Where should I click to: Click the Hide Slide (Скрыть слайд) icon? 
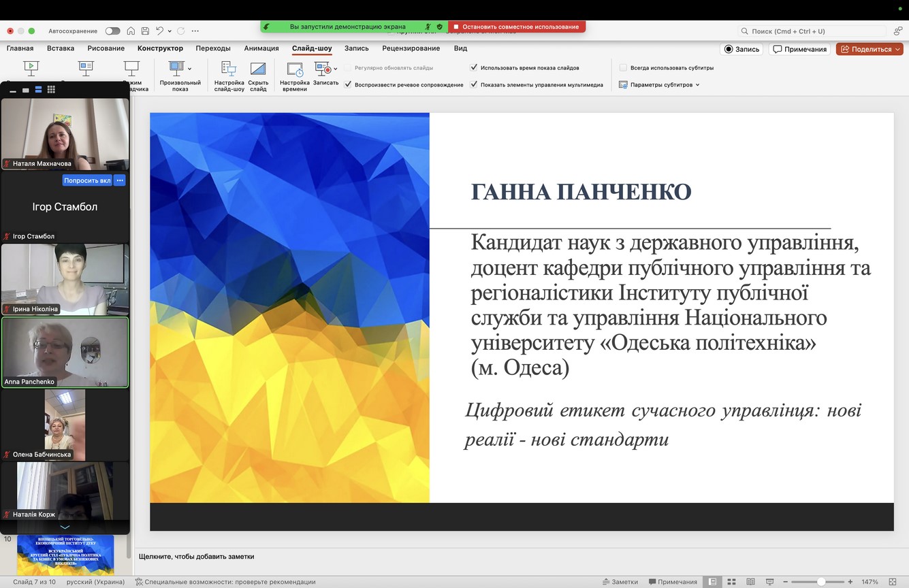[x=257, y=69]
